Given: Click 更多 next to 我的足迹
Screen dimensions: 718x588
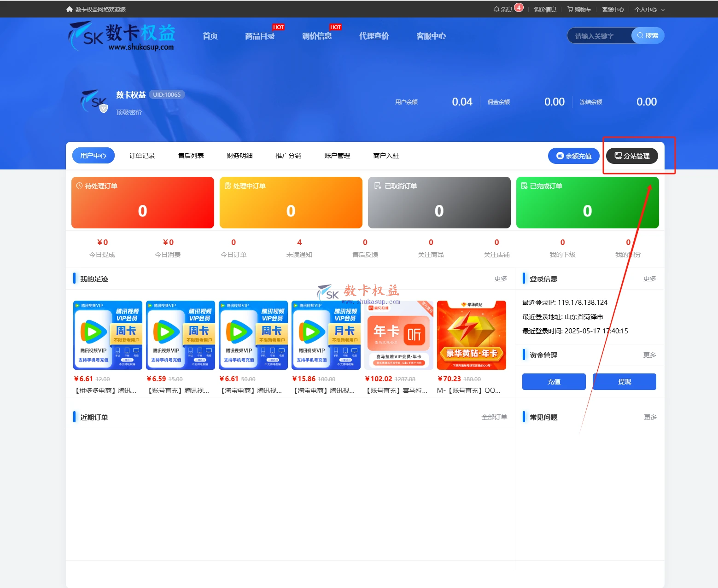Looking at the screenshot, I should 501,279.
